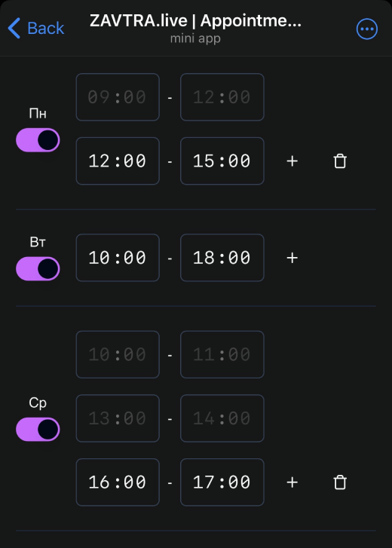The width and height of the screenshot is (392, 548).
Task: Open the Monday 15:00 end time picker
Action: [222, 161]
